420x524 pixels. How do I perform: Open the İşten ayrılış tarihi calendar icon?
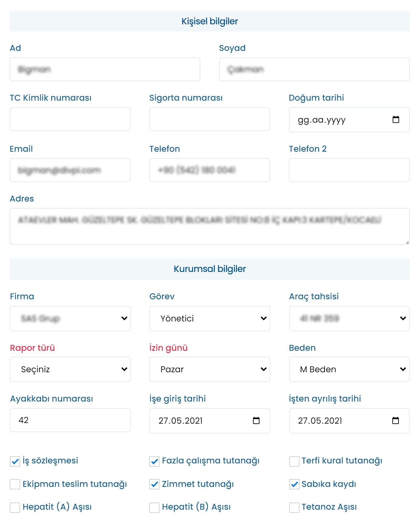[x=396, y=420]
